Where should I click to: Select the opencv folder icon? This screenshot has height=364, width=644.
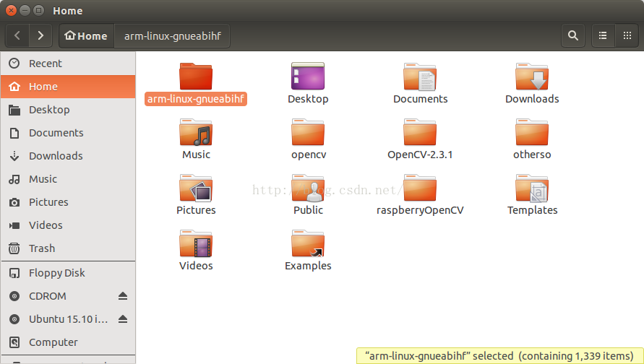[x=308, y=132]
